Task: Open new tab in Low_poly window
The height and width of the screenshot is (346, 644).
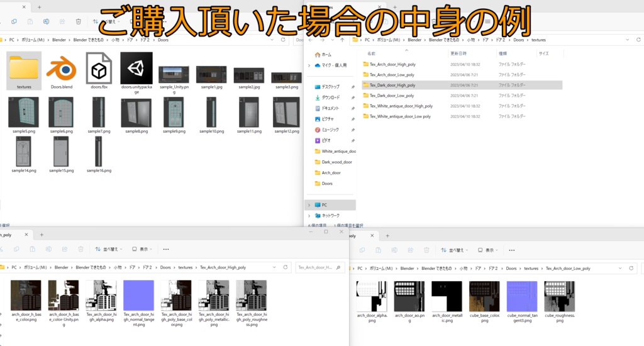Action: click(x=387, y=235)
